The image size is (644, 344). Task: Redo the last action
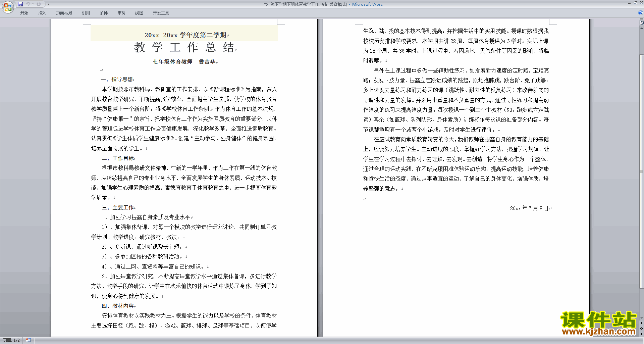pyautogui.click(x=39, y=4)
